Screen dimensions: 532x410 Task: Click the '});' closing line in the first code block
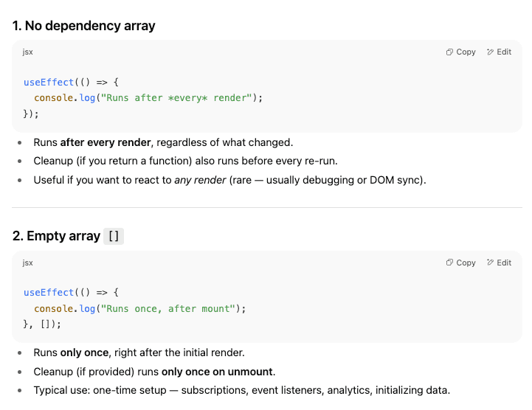pyautogui.click(x=31, y=114)
